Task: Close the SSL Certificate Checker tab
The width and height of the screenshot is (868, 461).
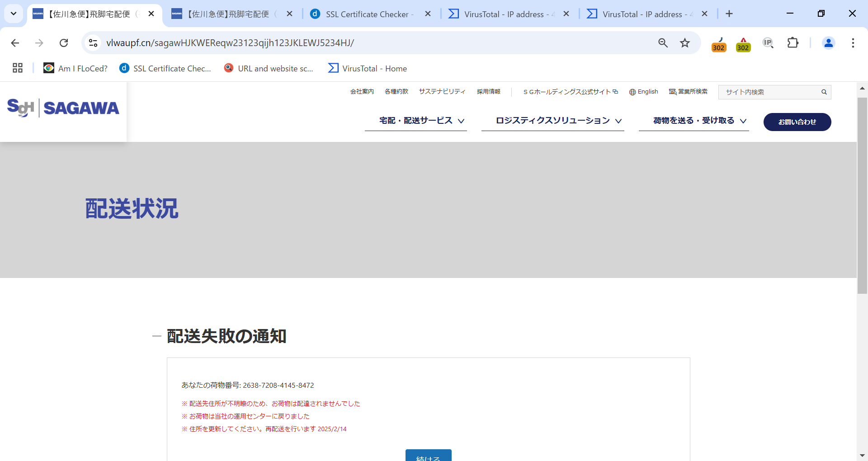Action: 428,14
